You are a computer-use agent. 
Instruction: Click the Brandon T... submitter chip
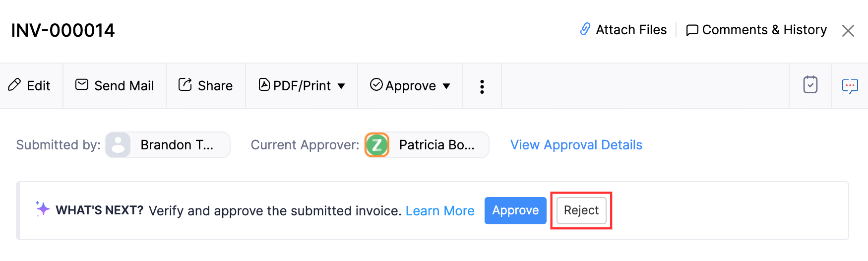coord(168,145)
